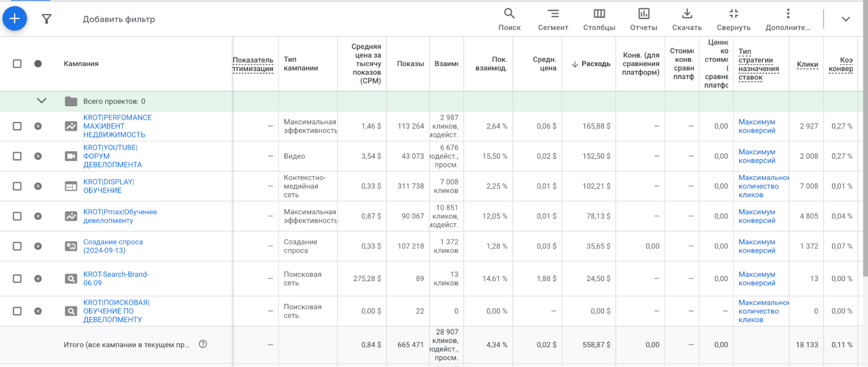Click the funnel filter icon
Image resolution: width=868 pixels, height=367 pixels.
click(46, 19)
